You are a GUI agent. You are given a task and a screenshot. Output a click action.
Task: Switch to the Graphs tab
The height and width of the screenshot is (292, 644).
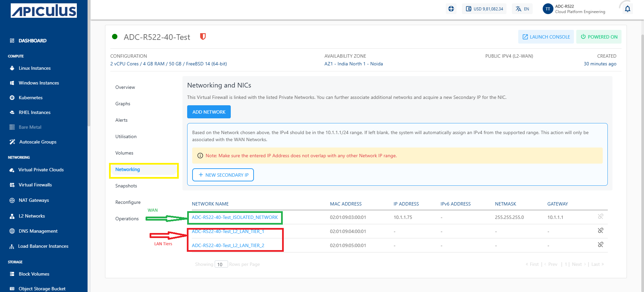(123, 104)
